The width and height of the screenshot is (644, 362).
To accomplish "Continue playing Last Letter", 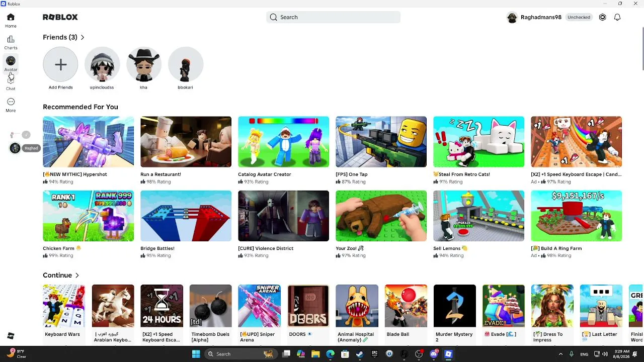I will coord(601,306).
